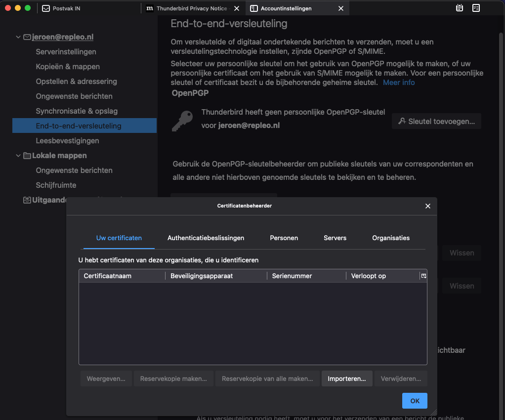This screenshot has height=420, width=505.
Task: Click the Importeren... button
Action: 347,378
